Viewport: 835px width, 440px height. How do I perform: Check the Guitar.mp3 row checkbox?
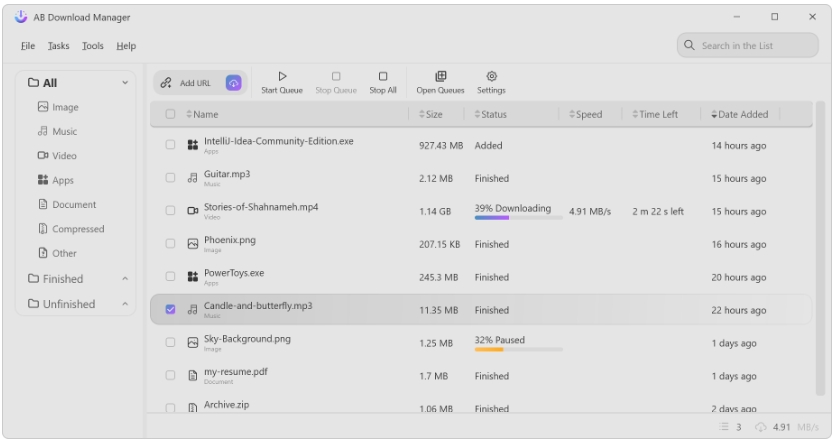click(x=170, y=178)
